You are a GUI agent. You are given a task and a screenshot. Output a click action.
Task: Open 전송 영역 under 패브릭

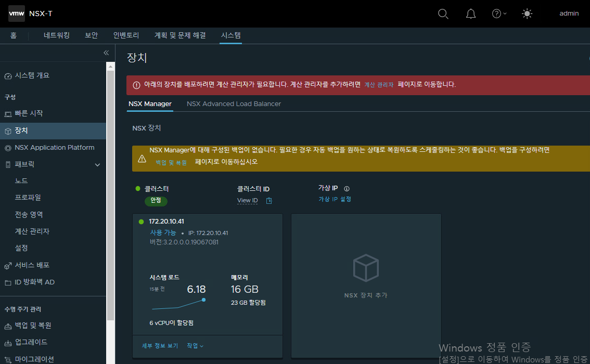click(29, 215)
